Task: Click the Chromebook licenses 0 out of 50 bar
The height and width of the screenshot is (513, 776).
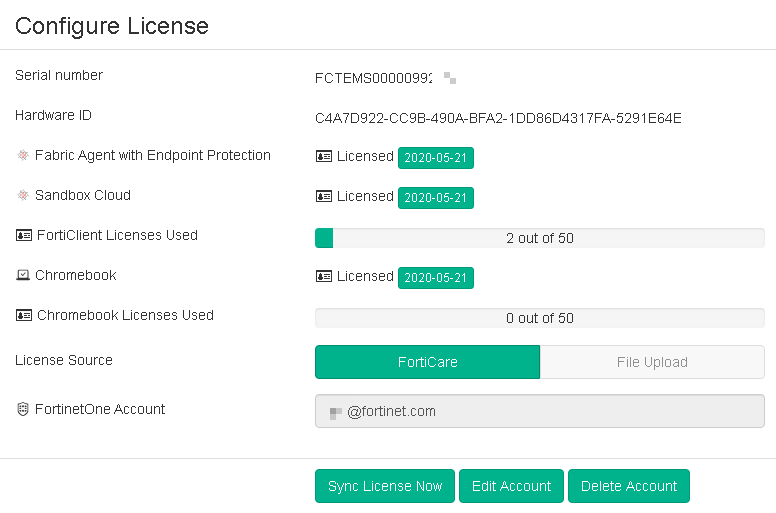Action: [540, 318]
